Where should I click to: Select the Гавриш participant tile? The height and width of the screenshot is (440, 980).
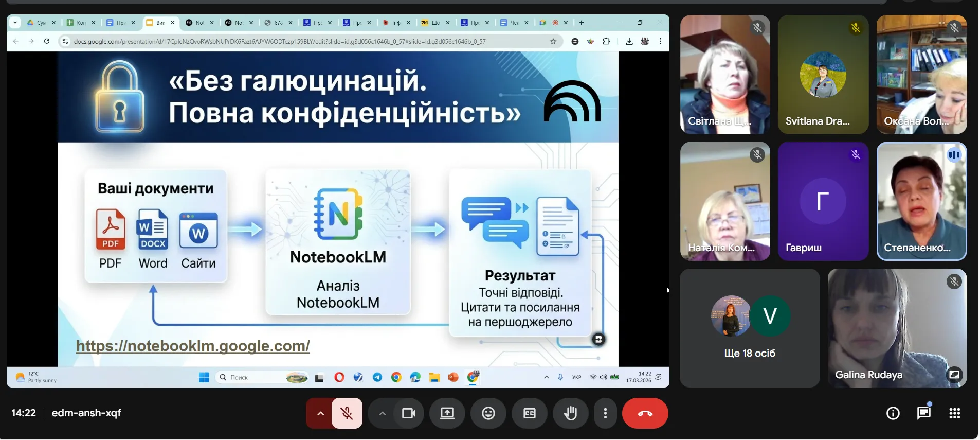pos(823,202)
